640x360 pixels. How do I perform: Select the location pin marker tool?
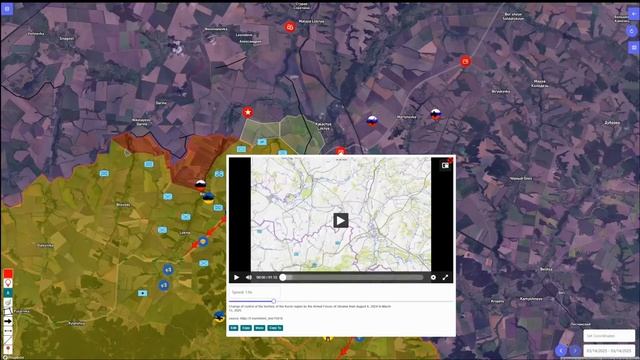pos(8,283)
